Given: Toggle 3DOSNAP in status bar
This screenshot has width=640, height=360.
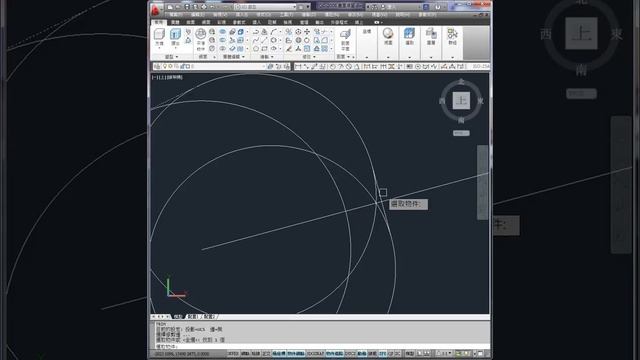Looking at the screenshot, I should [x=315, y=353].
